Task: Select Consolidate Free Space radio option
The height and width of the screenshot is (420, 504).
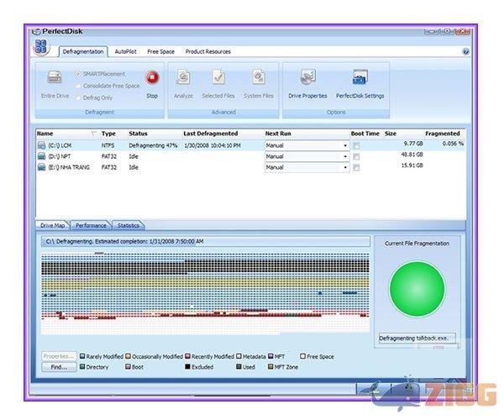Action: (x=78, y=86)
